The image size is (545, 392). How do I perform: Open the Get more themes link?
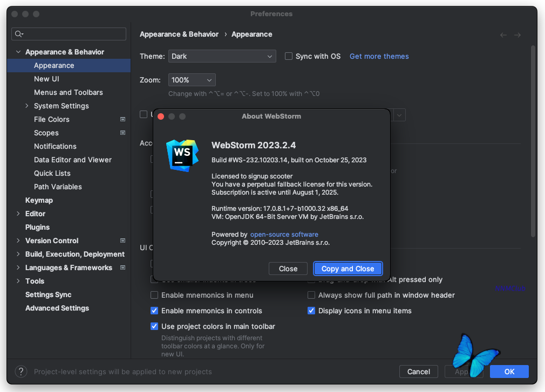pos(379,56)
